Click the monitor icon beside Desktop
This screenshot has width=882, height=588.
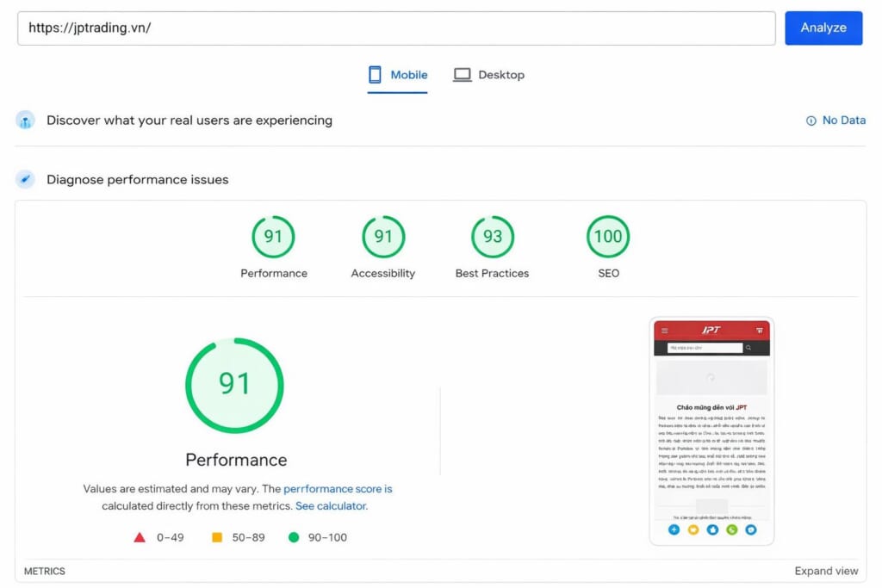coord(461,75)
